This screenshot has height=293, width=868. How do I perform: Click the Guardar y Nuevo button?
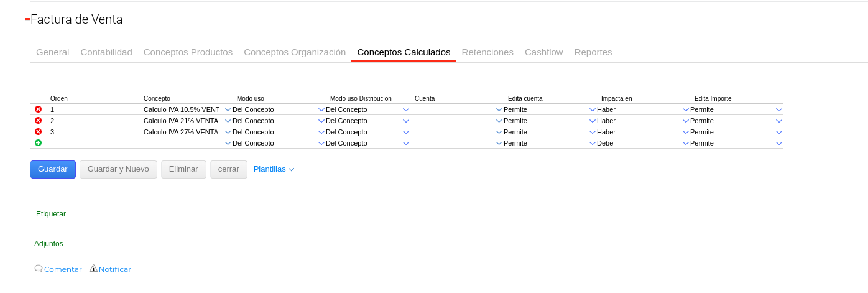click(x=118, y=169)
